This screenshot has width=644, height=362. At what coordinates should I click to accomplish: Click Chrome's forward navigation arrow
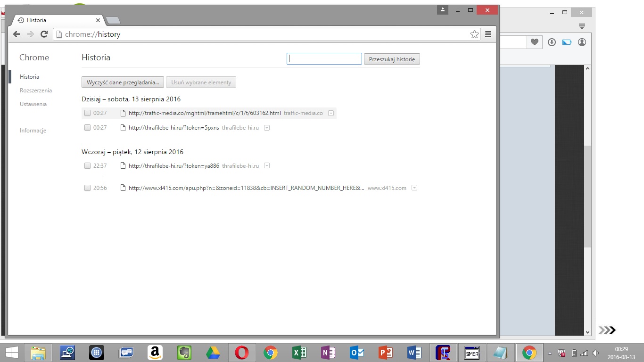click(x=30, y=34)
